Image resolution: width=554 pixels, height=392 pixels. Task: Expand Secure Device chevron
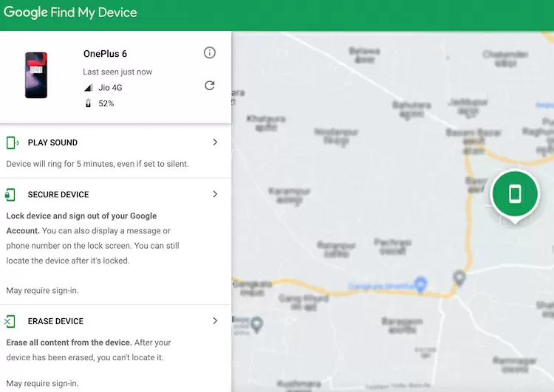[x=215, y=194]
